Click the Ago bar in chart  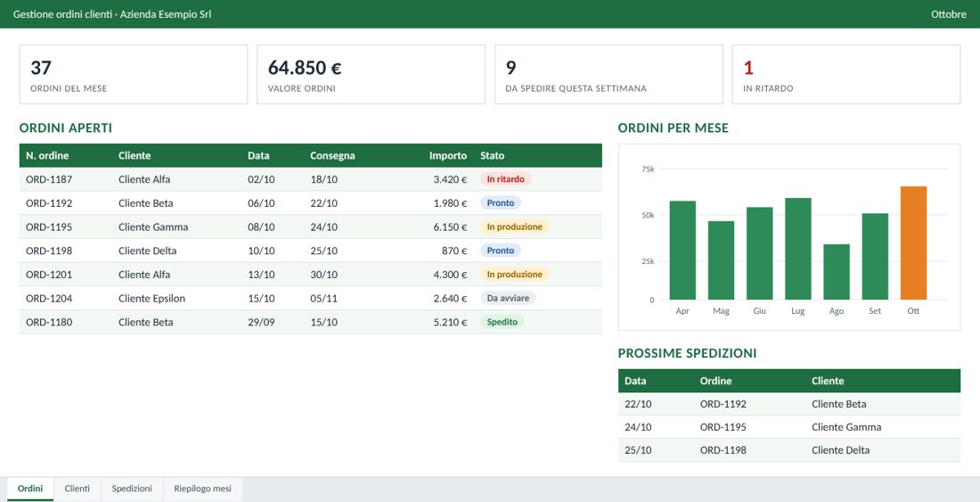(837, 272)
